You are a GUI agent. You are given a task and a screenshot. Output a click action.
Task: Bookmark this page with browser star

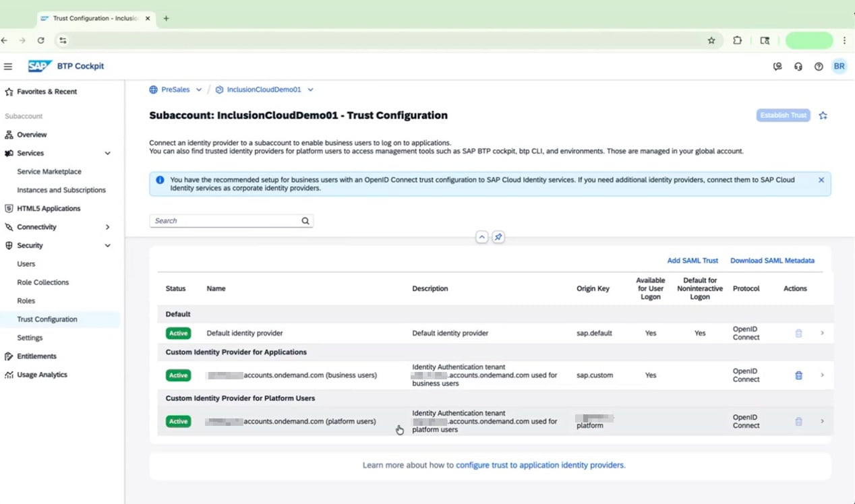[711, 40]
